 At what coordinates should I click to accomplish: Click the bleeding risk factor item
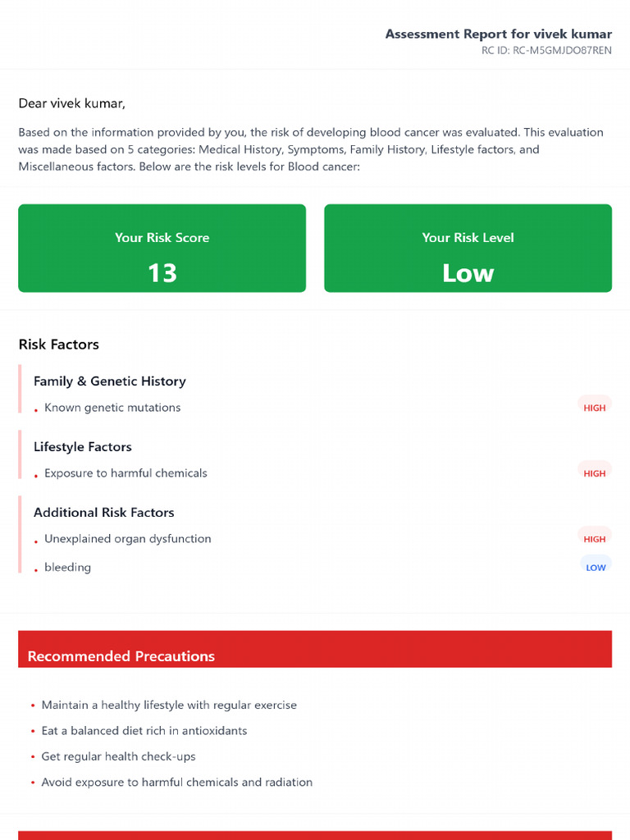click(x=68, y=568)
